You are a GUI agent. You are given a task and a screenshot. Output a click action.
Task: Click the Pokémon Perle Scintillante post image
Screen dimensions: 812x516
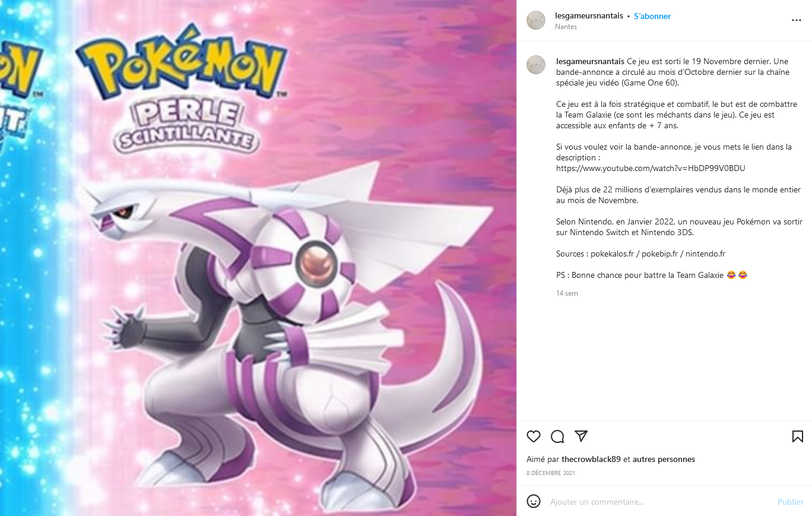(258, 258)
